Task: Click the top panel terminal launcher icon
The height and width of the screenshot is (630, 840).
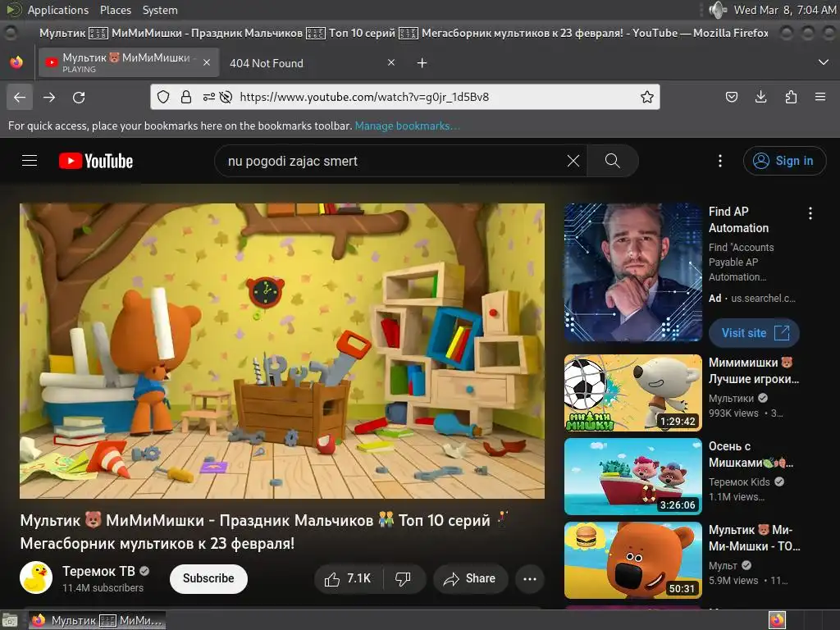Action: [13, 9]
